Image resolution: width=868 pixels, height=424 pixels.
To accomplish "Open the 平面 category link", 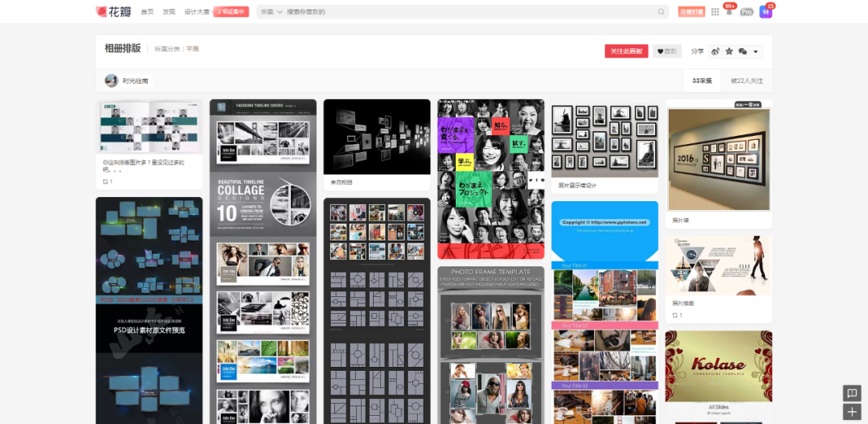I will click(193, 49).
